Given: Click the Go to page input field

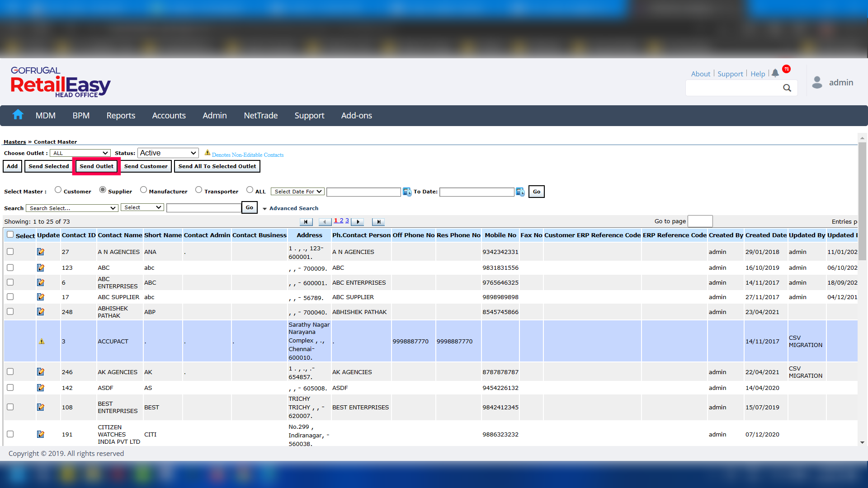Looking at the screenshot, I should pos(699,221).
